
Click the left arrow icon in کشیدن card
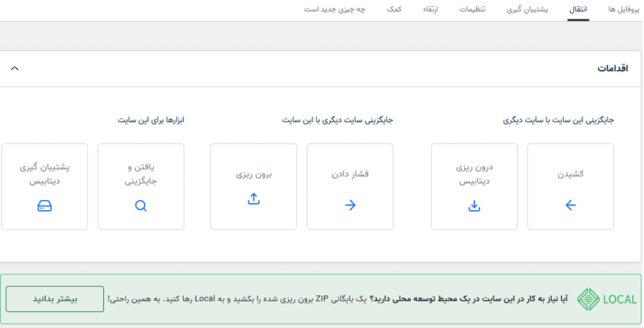point(570,205)
